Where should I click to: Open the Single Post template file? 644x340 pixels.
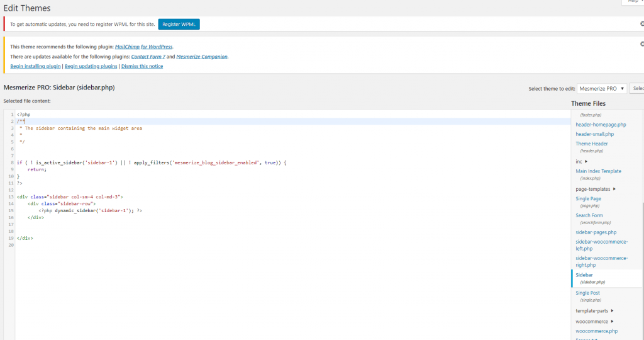click(x=587, y=293)
